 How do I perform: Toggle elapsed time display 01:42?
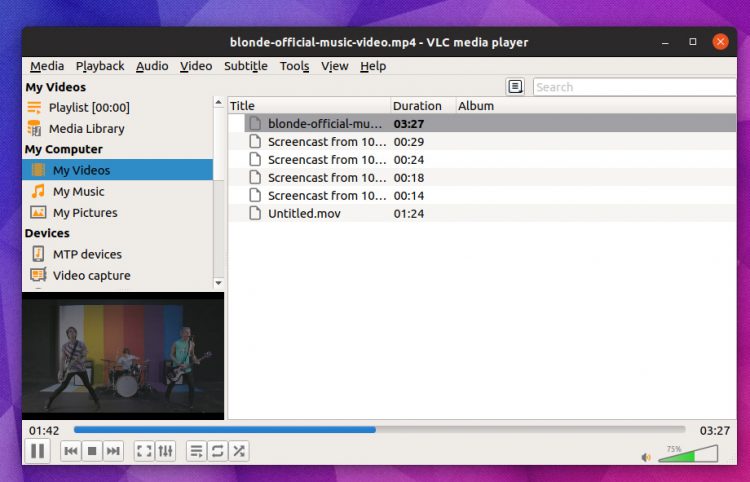pos(44,430)
